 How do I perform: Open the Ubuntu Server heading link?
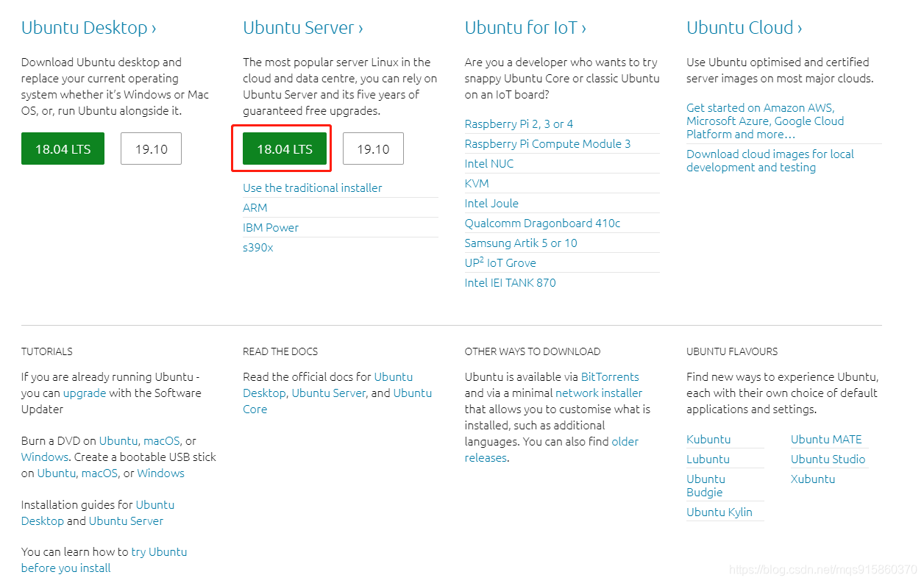(303, 28)
